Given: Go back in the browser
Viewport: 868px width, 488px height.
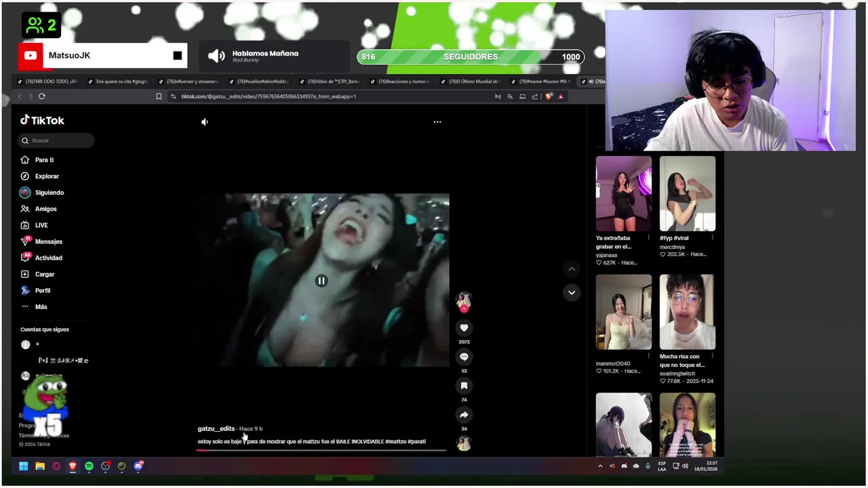Looking at the screenshot, I should pos(20,96).
